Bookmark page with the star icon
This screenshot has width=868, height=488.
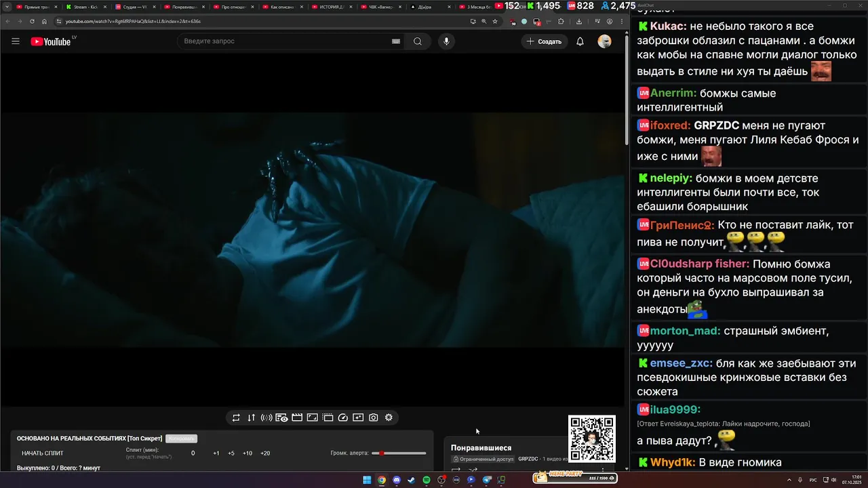click(x=495, y=21)
